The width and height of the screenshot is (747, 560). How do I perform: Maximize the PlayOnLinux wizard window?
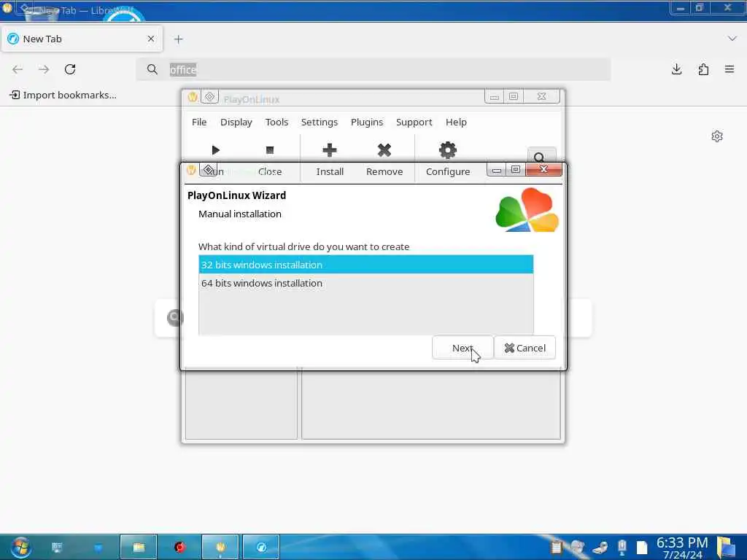coord(516,170)
